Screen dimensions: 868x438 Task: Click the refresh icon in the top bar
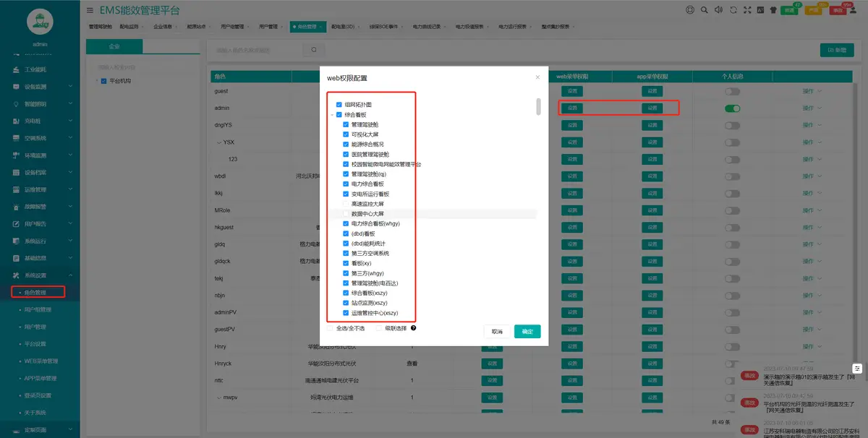733,10
